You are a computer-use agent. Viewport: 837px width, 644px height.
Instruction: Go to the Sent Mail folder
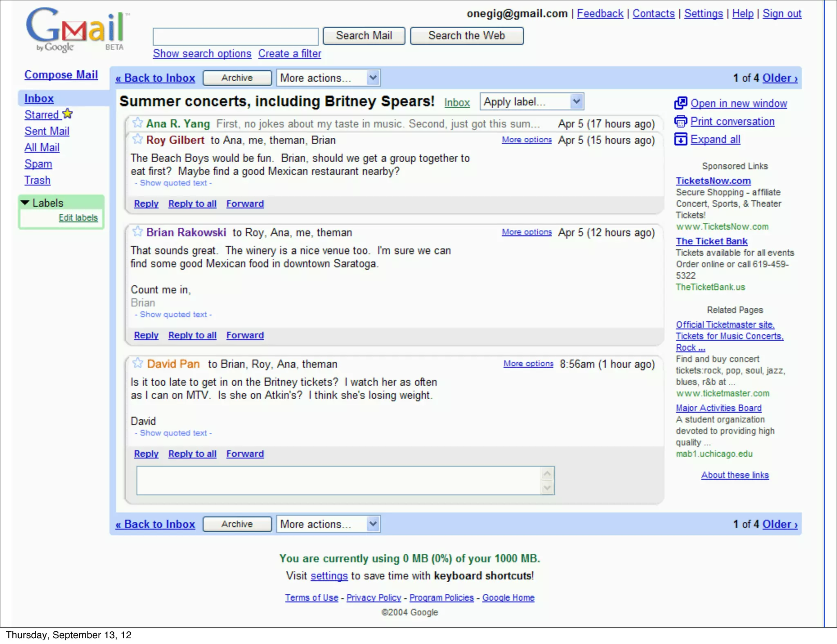point(47,131)
